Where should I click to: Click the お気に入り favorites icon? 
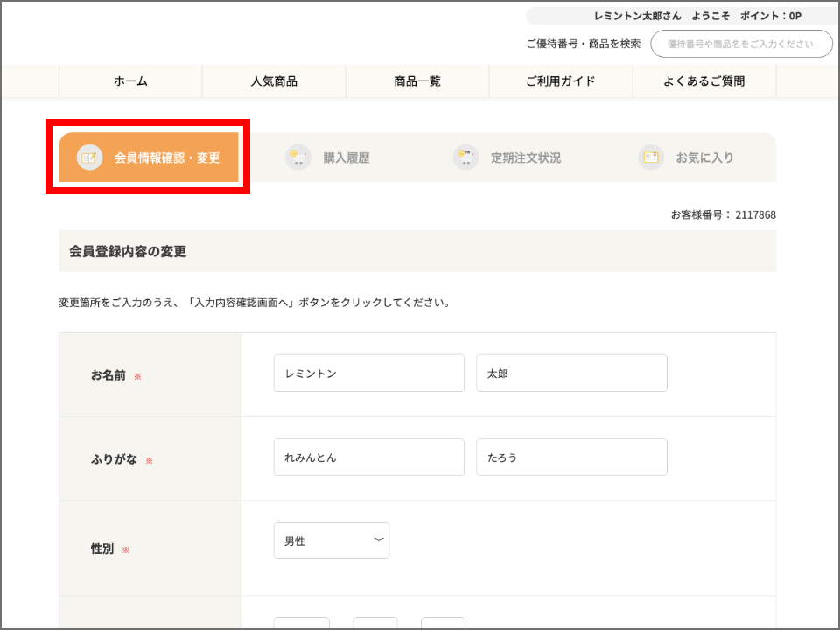pos(651,157)
